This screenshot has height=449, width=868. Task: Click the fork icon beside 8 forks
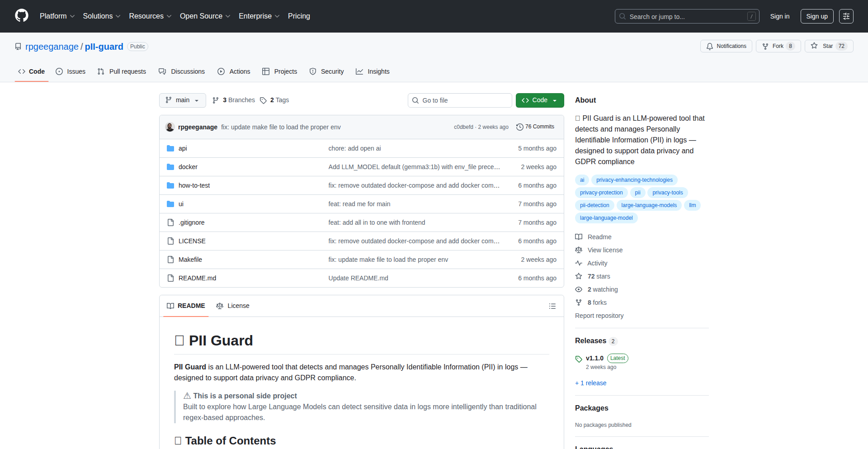579,302
